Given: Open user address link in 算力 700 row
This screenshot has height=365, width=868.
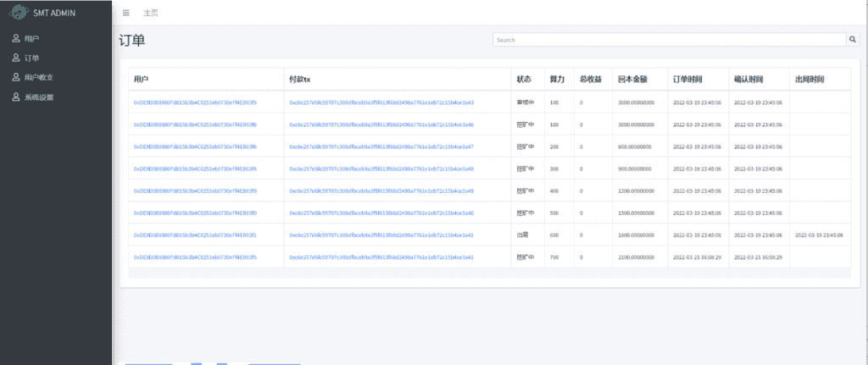Looking at the screenshot, I should click(195, 257).
